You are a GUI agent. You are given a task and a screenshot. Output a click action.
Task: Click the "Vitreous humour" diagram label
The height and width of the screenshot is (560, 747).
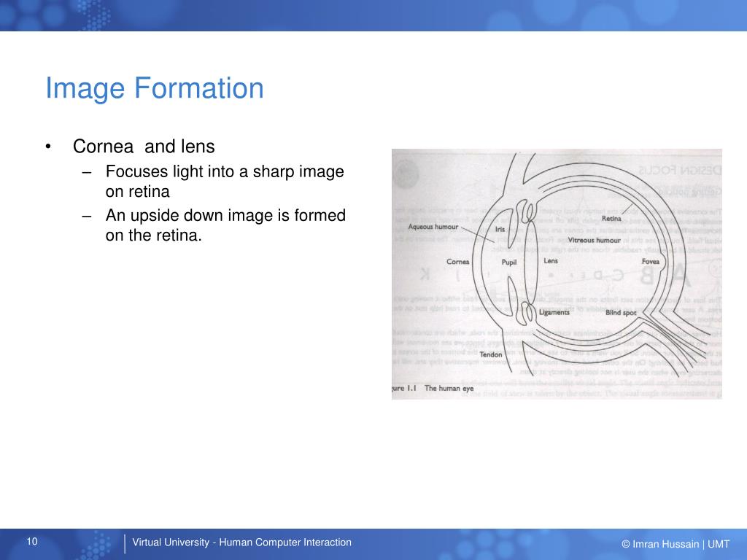point(594,240)
